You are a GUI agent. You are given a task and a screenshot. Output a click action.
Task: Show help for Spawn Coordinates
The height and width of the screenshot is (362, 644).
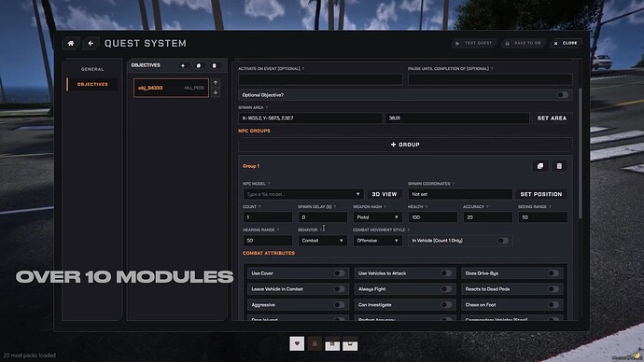pyautogui.click(x=454, y=184)
